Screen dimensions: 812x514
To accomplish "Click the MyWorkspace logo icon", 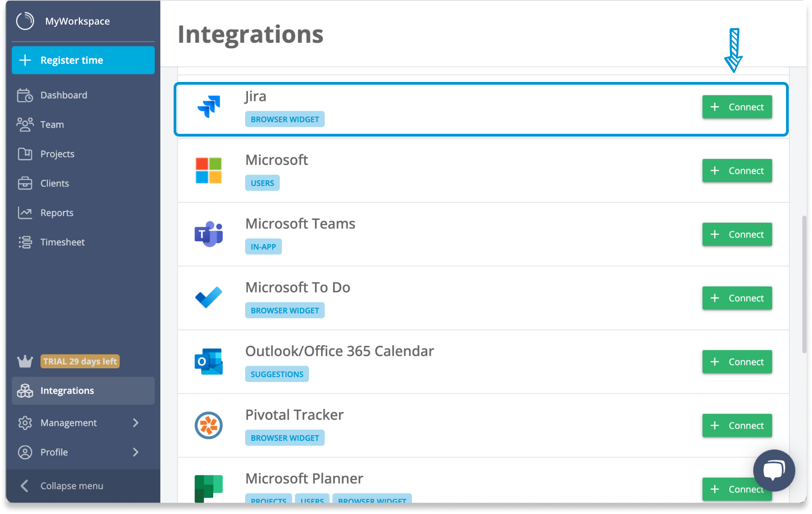I will (x=25, y=21).
